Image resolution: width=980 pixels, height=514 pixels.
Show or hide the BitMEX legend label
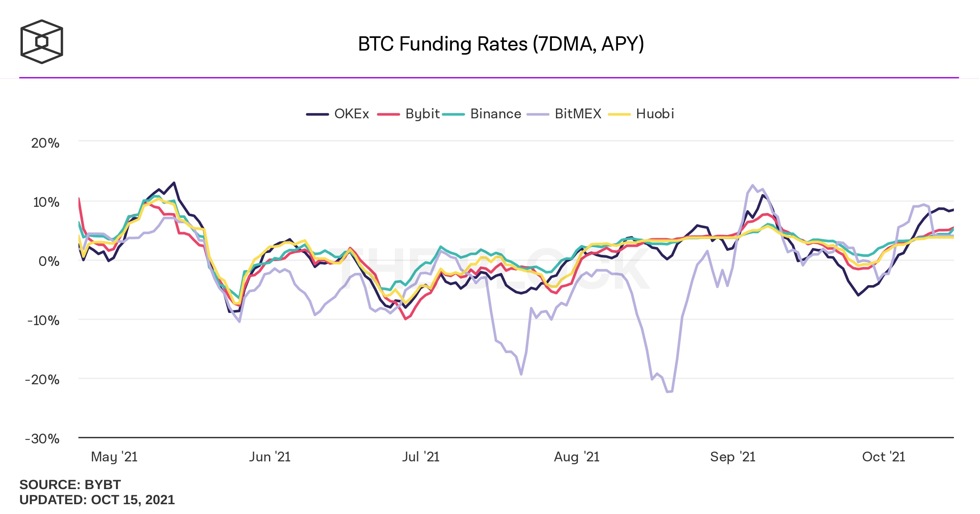point(578,114)
